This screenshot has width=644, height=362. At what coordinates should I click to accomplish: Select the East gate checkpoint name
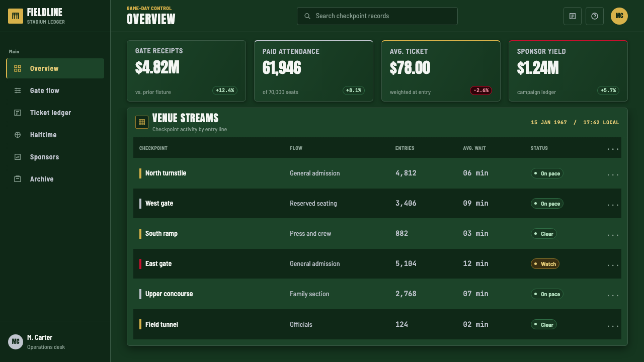(x=158, y=263)
